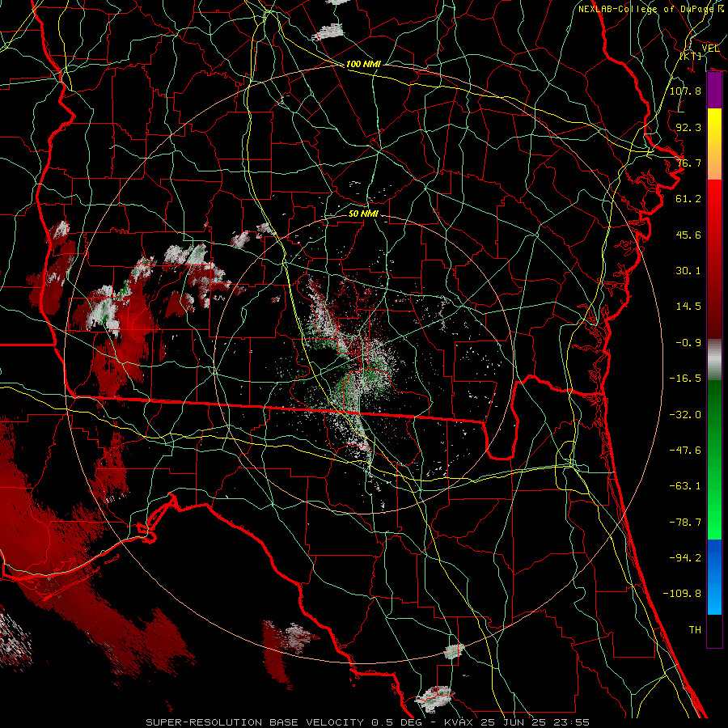Click the 45.6 legend value
The width and height of the screenshot is (728, 728).
coord(688,235)
